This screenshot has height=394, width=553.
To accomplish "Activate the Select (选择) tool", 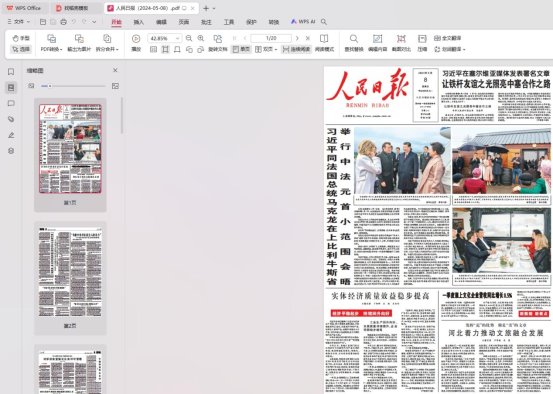I will tap(21, 49).
